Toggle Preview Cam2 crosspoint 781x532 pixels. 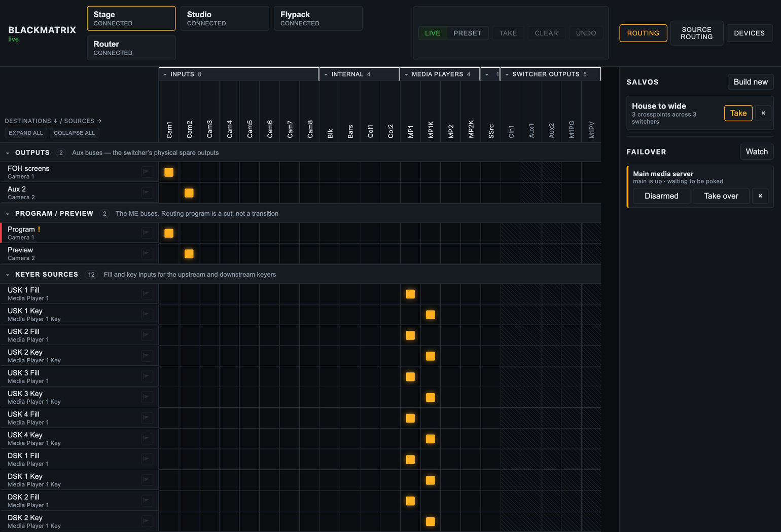coord(189,253)
